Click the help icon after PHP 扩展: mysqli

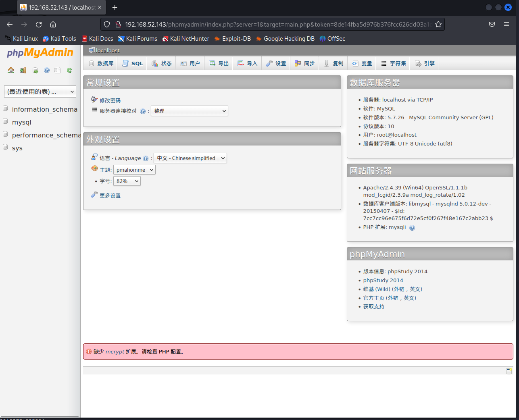coord(412,228)
